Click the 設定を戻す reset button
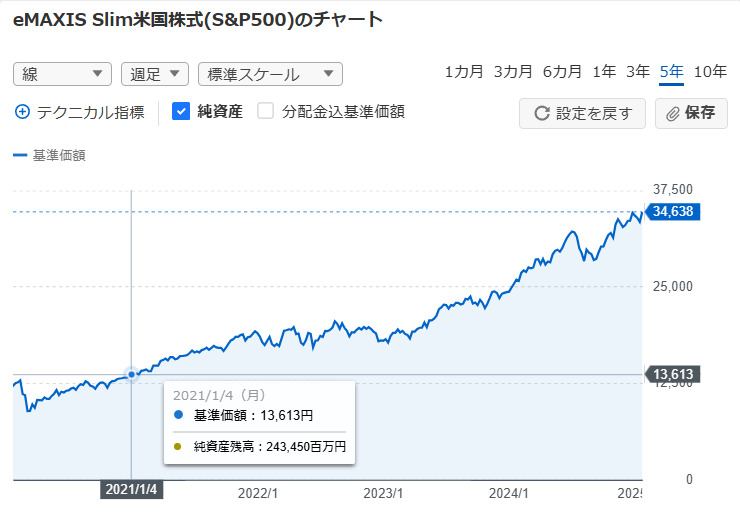The width and height of the screenshot is (740, 514). tap(582, 113)
